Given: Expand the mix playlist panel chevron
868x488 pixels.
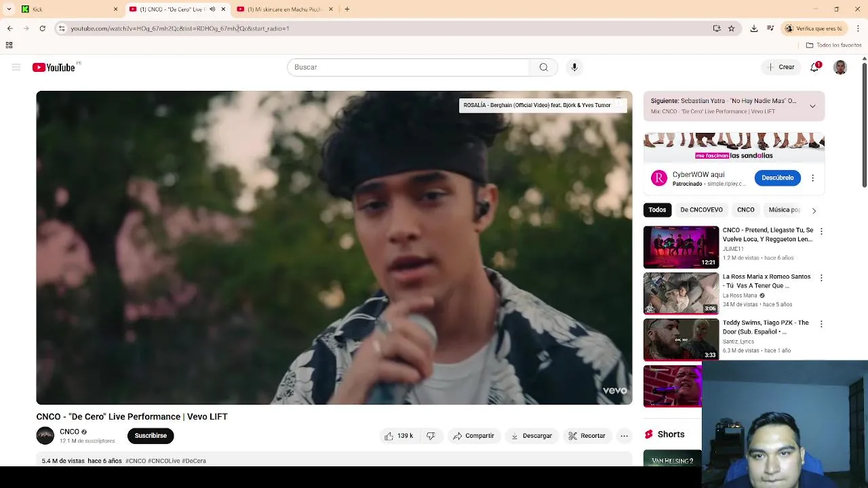Looking at the screenshot, I should pos(812,106).
